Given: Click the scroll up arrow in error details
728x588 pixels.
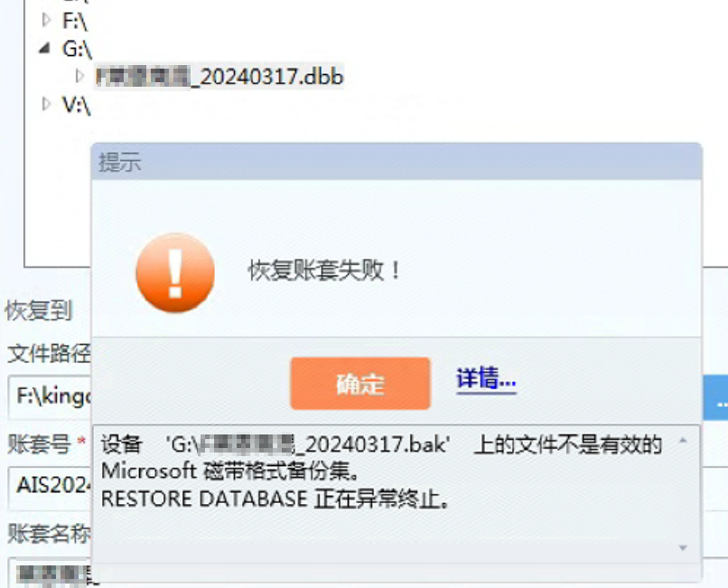Looking at the screenshot, I should pyautogui.click(x=683, y=440).
